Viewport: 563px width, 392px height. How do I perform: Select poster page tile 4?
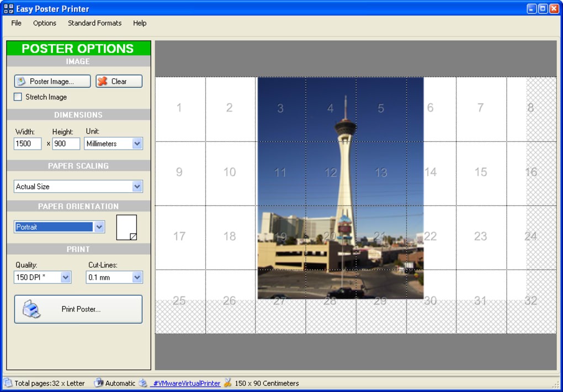pyautogui.click(x=331, y=109)
